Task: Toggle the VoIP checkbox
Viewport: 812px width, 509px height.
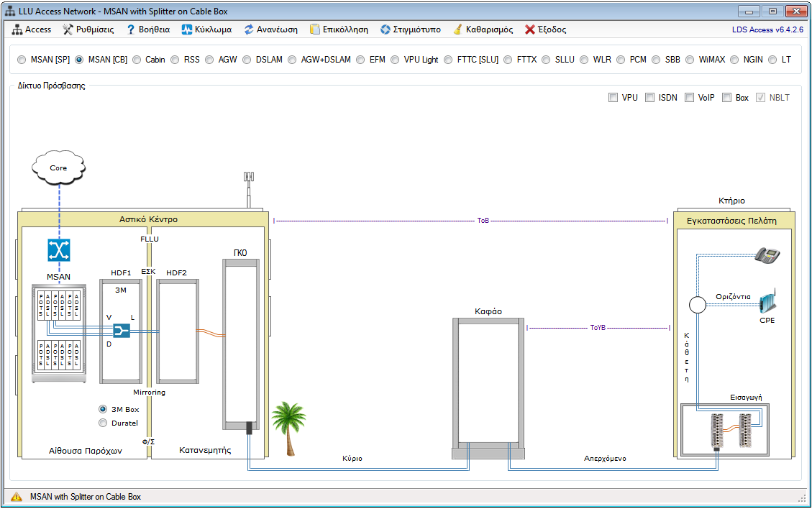Action: [689, 98]
